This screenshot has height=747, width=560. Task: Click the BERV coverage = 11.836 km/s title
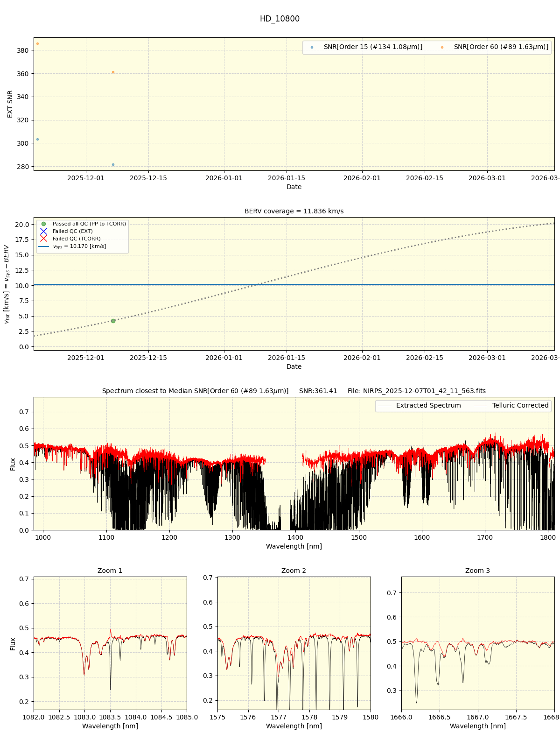(x=294, y=211)
